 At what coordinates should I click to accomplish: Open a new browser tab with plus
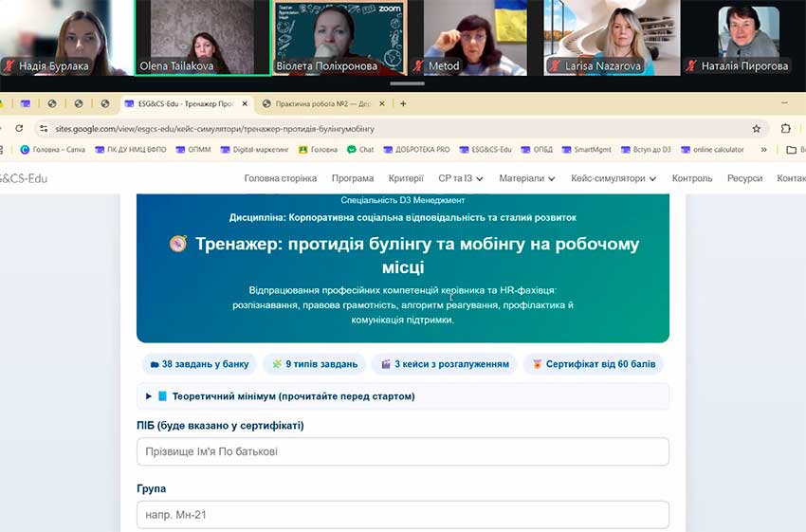[403, 103]
